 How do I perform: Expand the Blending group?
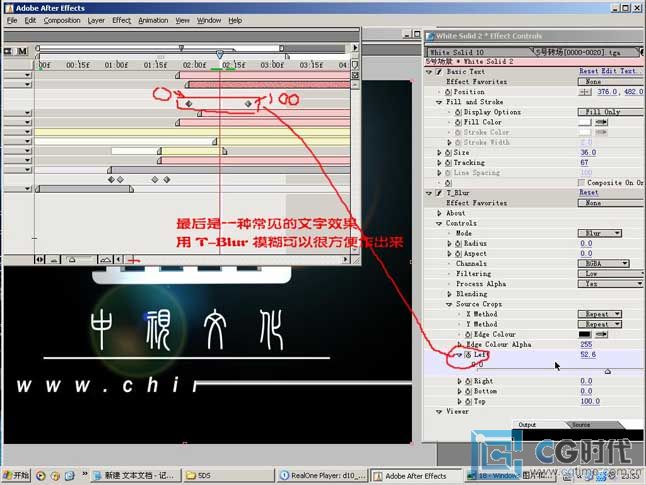point(449,294)
